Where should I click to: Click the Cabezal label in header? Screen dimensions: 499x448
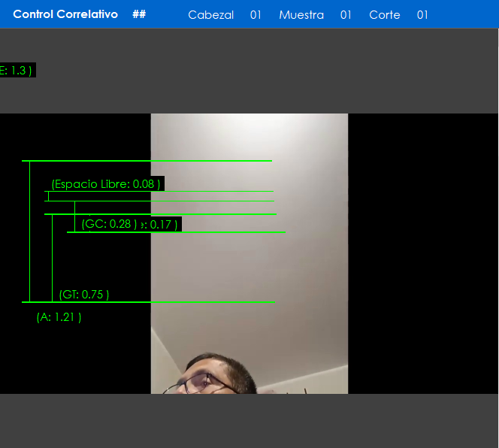coord(210,15)
